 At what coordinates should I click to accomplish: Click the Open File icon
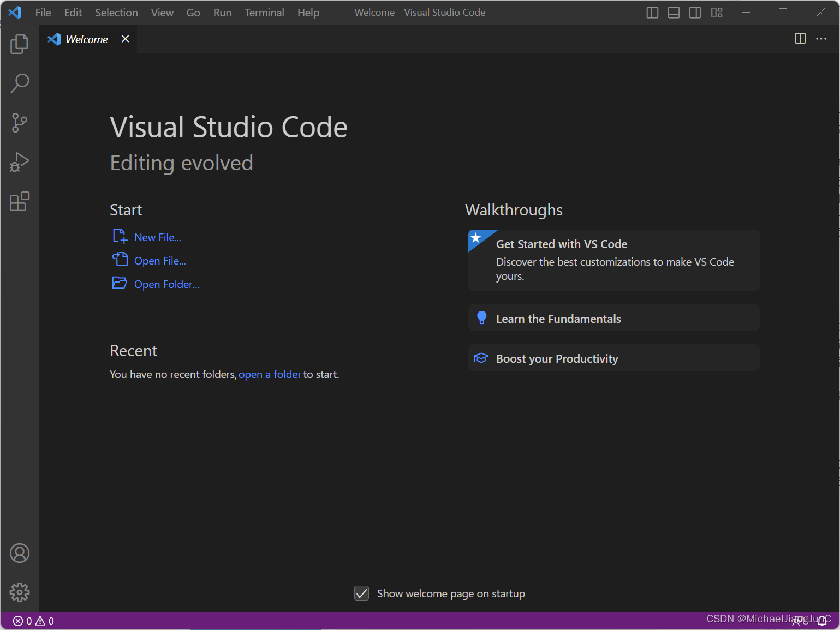click(x=120, y=259)
